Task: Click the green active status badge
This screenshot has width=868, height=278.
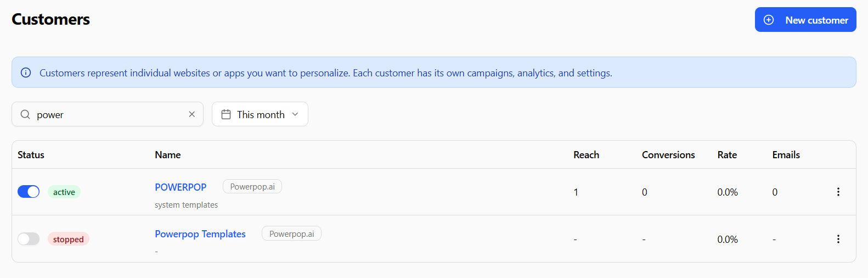Action: click(64, 192)
